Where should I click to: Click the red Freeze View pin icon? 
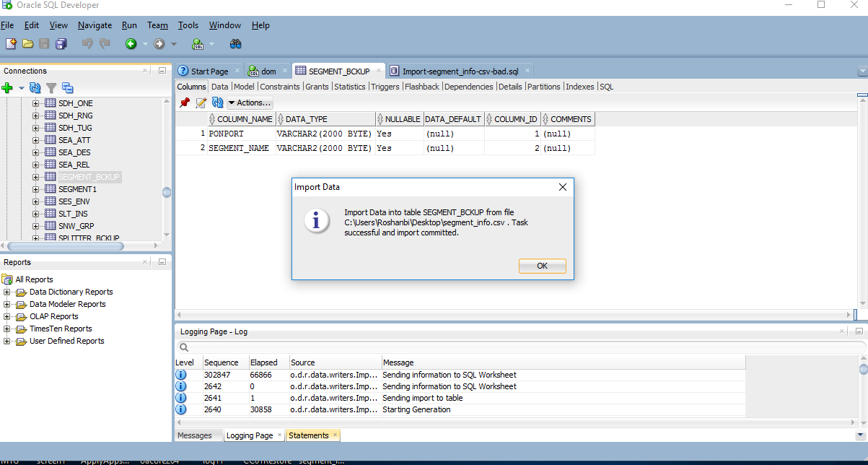(185, 103)
